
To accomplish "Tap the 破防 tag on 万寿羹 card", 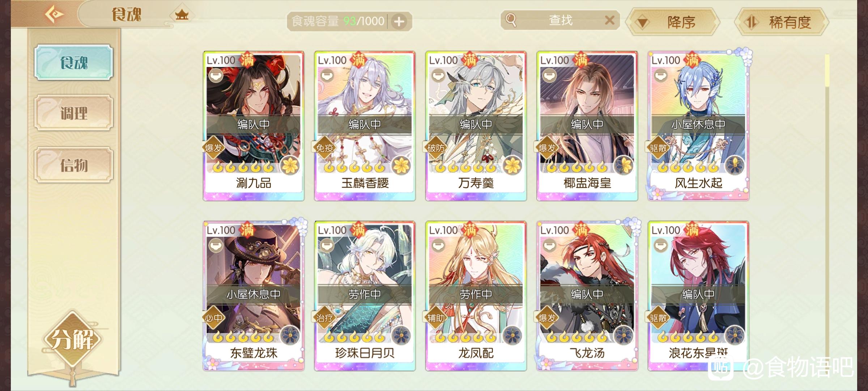I will pyautogui.click(x=436, y=148).
